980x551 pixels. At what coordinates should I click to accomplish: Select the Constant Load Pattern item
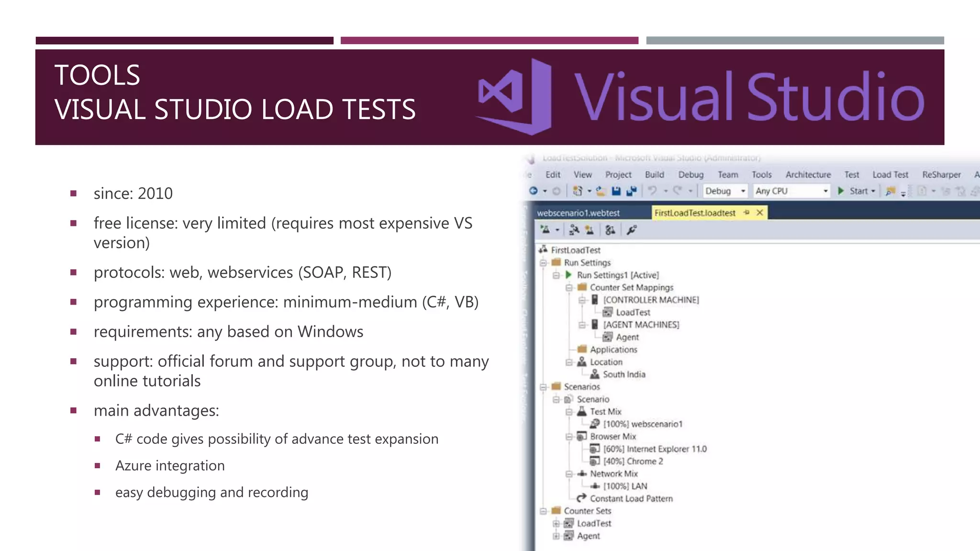coord(631,499)
